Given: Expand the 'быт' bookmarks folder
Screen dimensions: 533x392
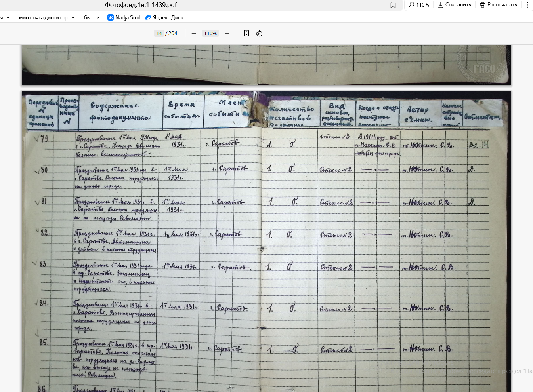Looking at the screenshot, I should click(x=92, y=17).
